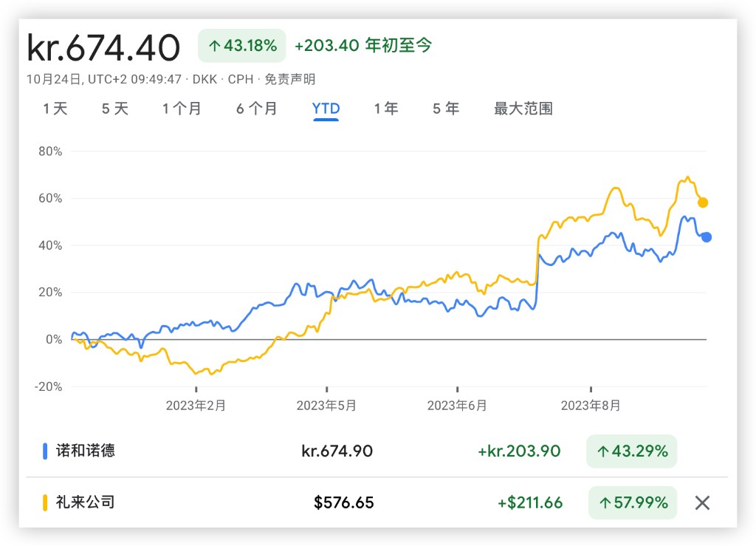Remove 礼来公司 comparison with X icon
The width and height of the screenshot is (756, 546).
(702, 503)
